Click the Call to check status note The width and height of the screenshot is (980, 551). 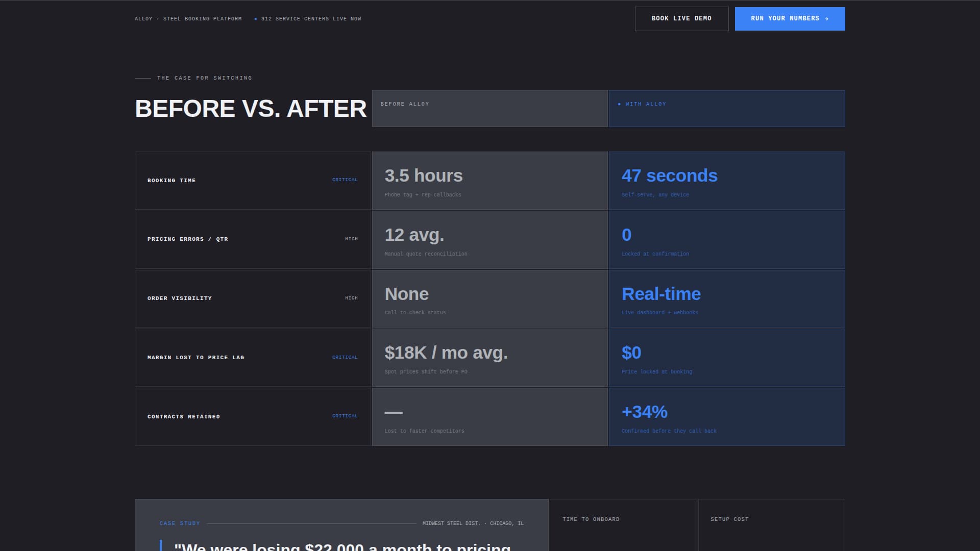[415, 313]
